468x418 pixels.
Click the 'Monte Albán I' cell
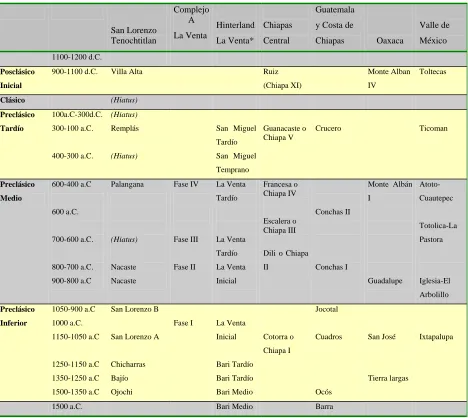(x=390, y=191)
